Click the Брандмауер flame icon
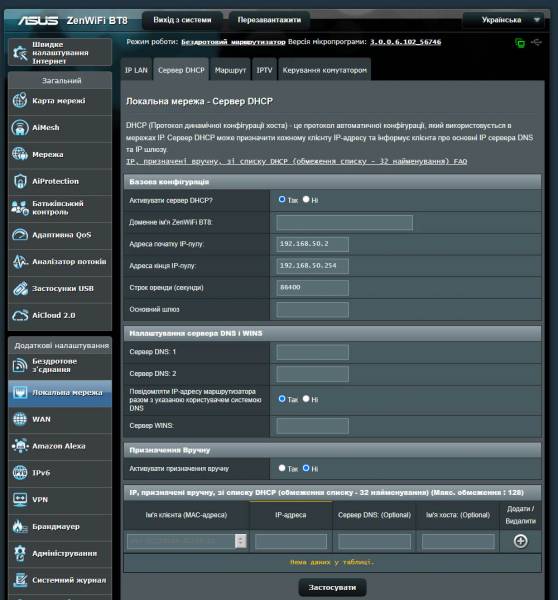558x600 pixels. 20,527
